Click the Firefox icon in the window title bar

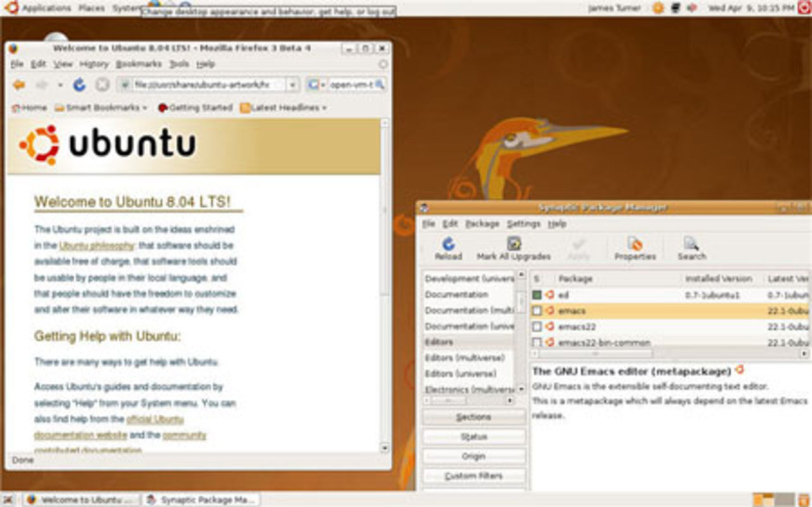point(14,48)
